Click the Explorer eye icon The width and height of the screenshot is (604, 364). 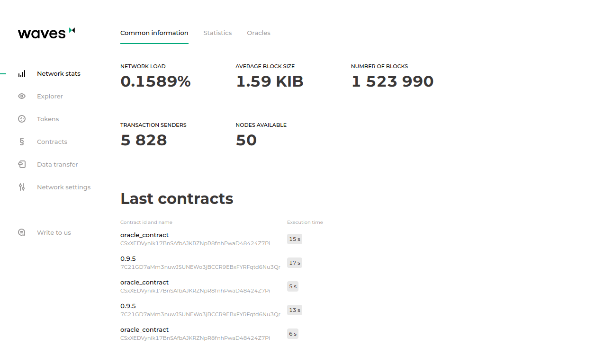[x=22, y=97]
